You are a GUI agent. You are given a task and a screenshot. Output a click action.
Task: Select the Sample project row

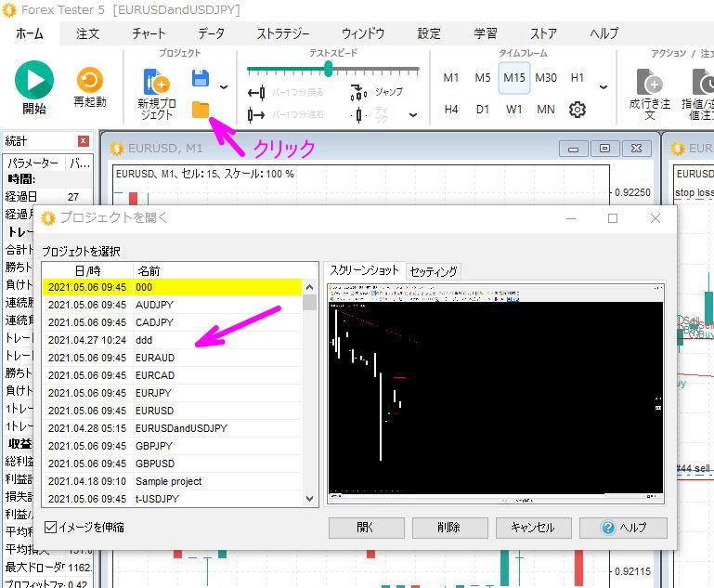(172, 481)
